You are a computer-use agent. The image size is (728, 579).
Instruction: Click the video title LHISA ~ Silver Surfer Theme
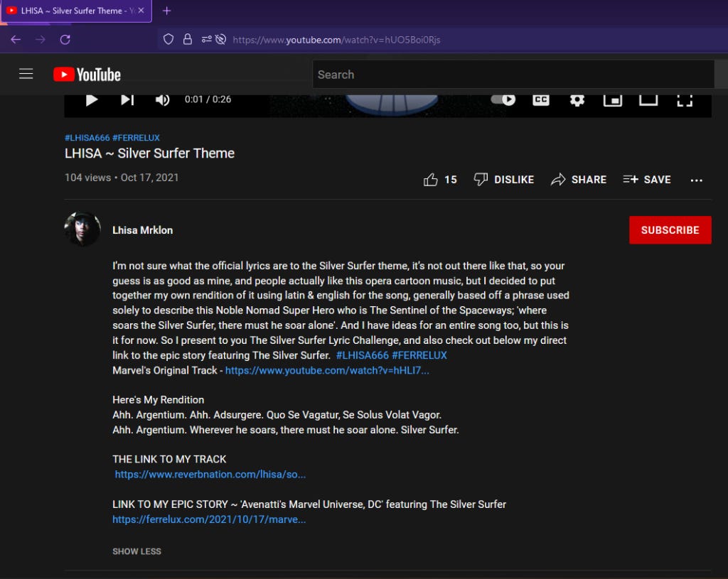click(x=149, y=153)
